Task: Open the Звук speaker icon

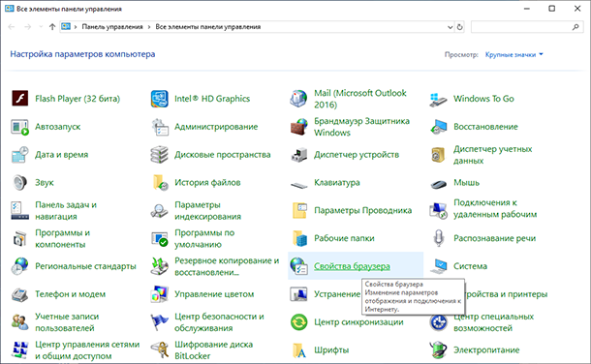Action: click(x=20, y=183)
